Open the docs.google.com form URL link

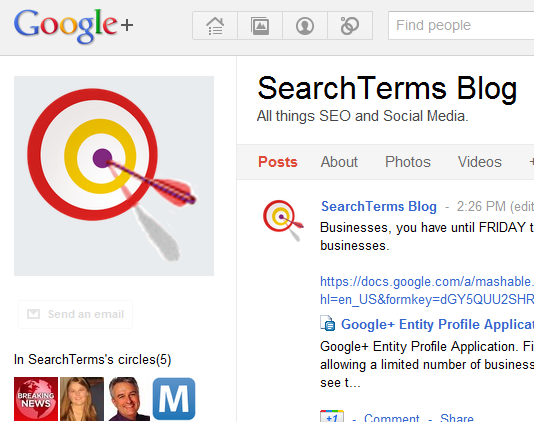427,291
